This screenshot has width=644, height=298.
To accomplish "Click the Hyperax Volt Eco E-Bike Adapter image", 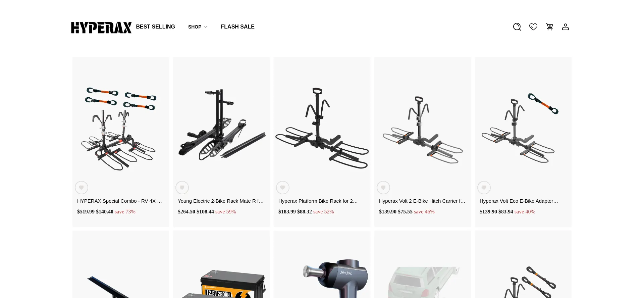I will [520, 128].
